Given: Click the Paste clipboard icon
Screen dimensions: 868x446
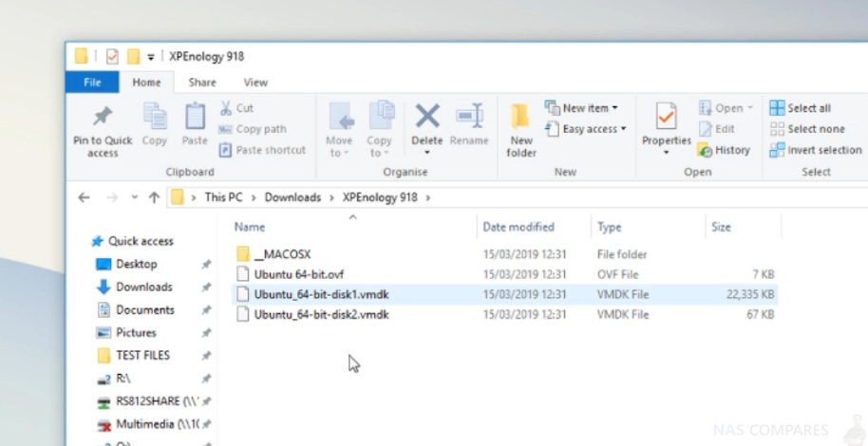Looking at the screenshot, I should [x=195, y=116].
